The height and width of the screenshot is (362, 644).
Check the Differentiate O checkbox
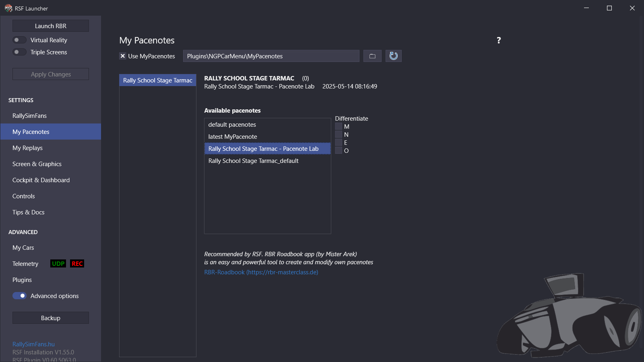pos(339,150)
